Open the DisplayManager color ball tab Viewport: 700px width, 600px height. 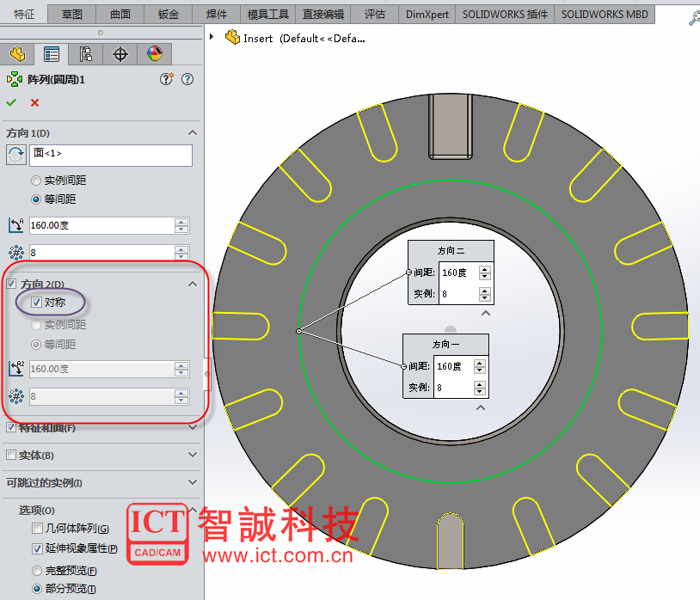tap(155, 54)
